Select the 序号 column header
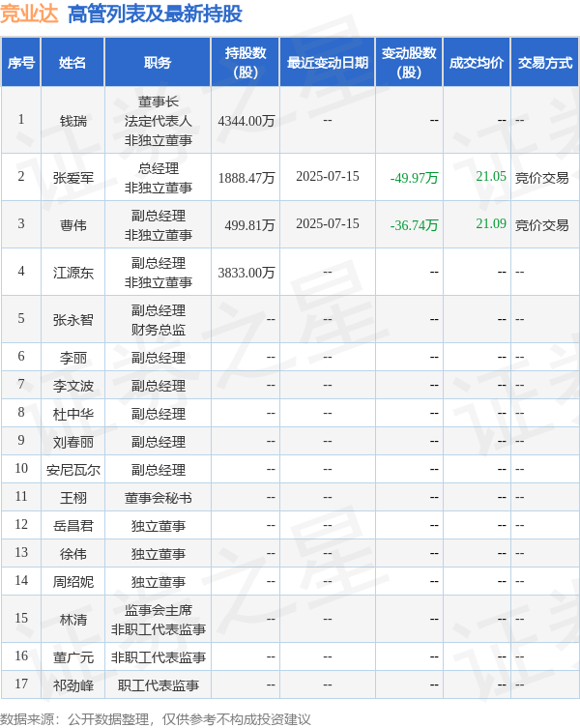This screenshot has height=728, width=580. 21,63
